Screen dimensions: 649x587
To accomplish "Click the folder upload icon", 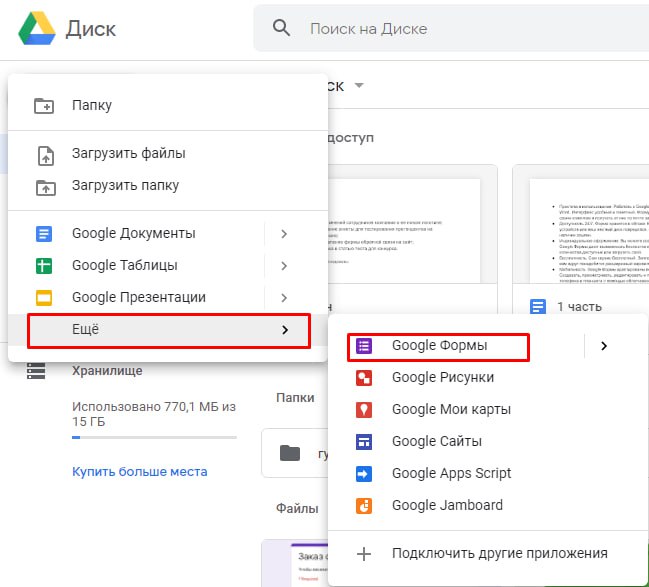I will (46, 188).
